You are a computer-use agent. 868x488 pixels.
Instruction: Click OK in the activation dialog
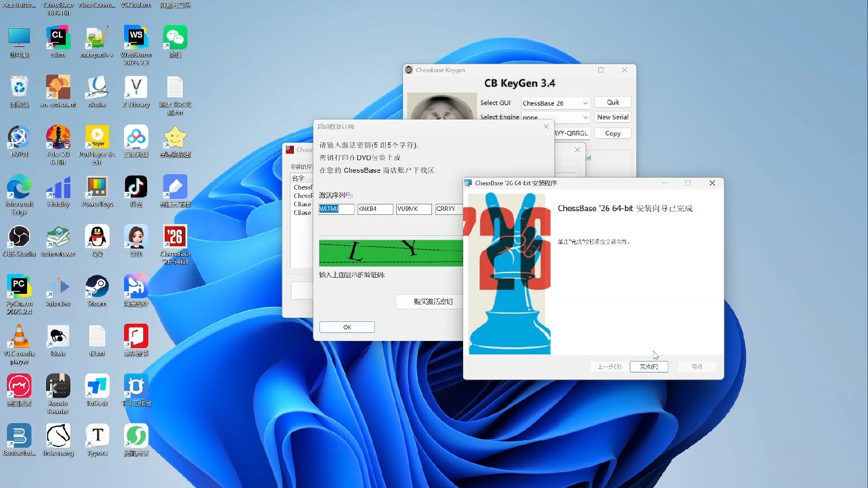(347, 327)
